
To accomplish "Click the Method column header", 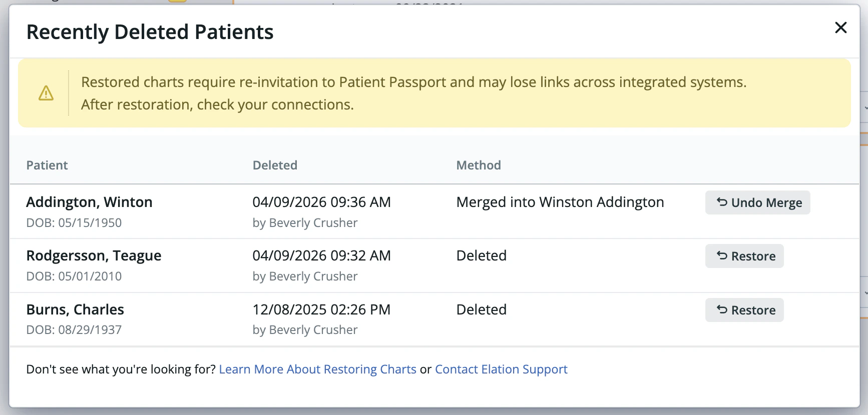I will pos(479,165).
